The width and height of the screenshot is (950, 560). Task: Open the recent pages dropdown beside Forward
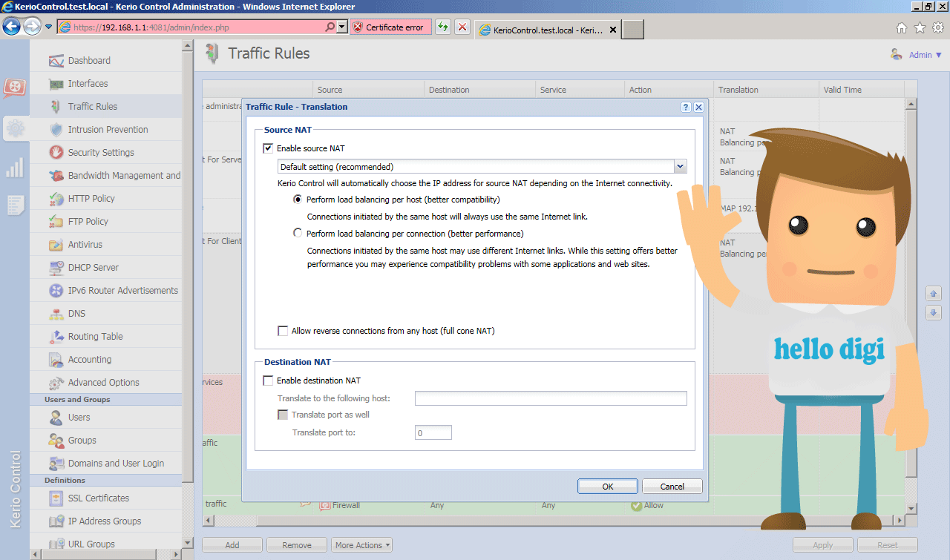49,27
